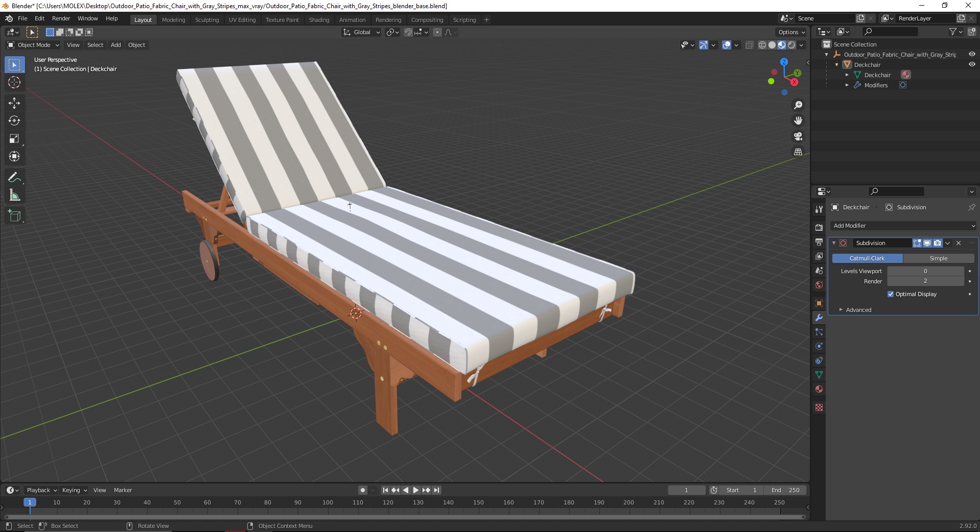Image resolution: width=980 pixels, height=532 pixels.
Task: Toggle X-ray display in viewport header
Action: (749, 45)
